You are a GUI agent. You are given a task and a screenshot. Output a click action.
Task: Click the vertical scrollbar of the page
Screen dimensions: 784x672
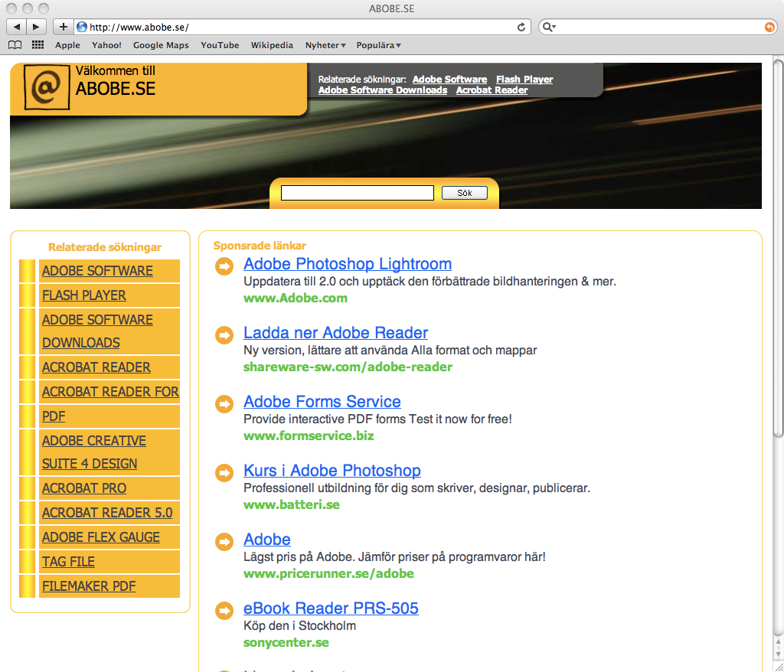pyautogui.click(x=778, y=245)
